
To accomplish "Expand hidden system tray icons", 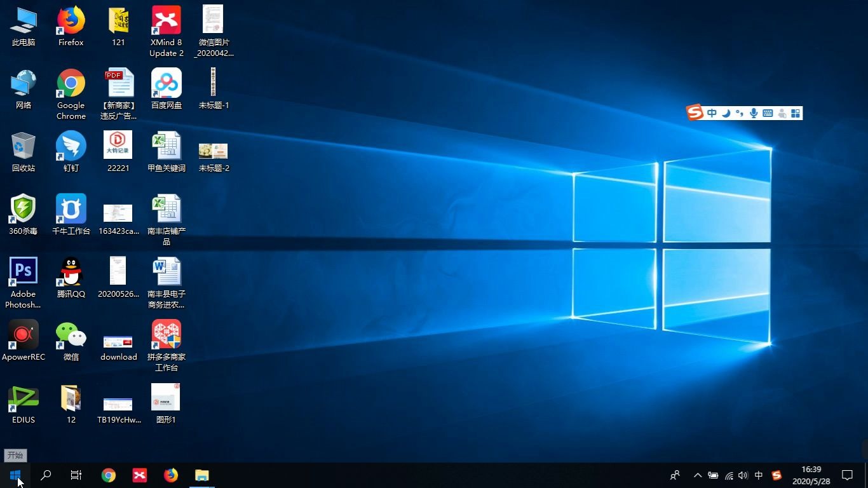I will [698, 475].
